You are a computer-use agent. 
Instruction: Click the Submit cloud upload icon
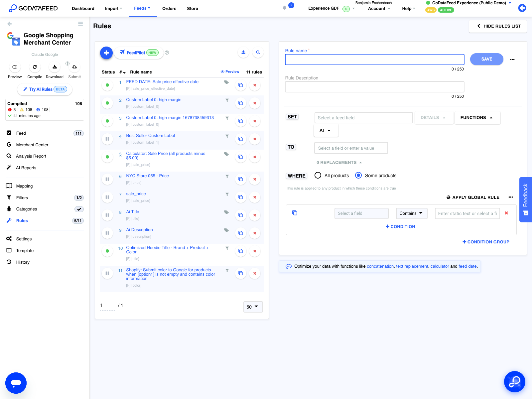click(x=74, y=67)
